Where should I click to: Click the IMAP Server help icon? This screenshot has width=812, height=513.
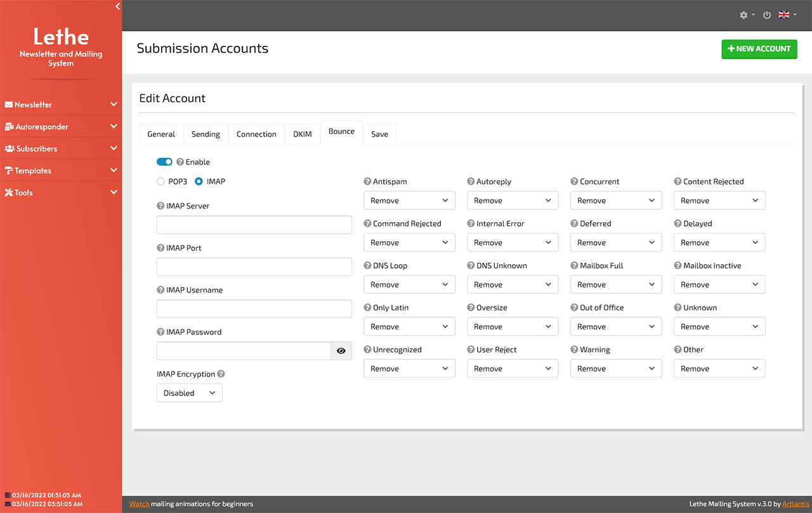(160, 206)
